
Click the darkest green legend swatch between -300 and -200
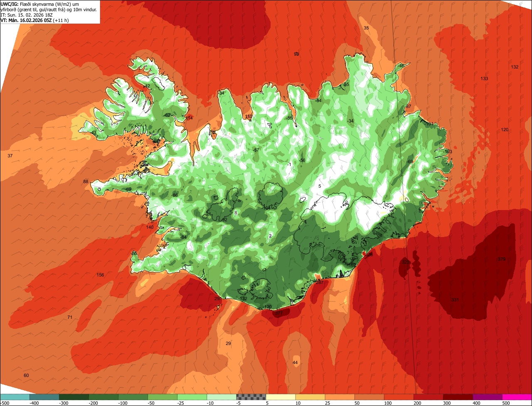(74, 397)
